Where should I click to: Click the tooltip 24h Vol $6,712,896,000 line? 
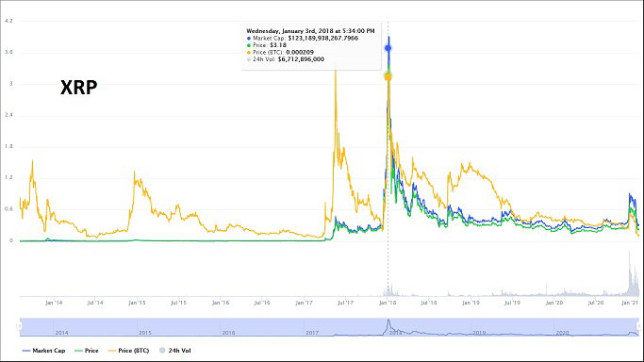(286, 59)
